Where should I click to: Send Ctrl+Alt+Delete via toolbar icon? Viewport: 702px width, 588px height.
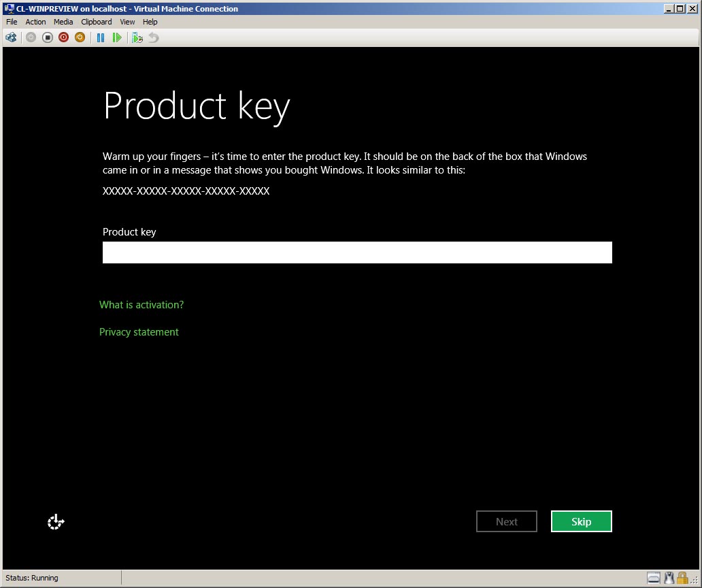(11, 37)
